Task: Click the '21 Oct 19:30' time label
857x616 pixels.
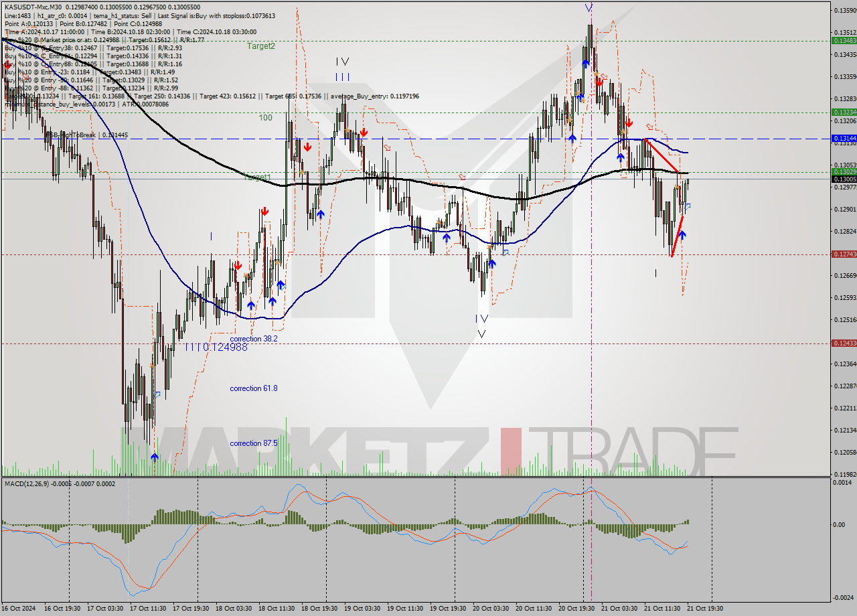Action: (x=705, y=609)
